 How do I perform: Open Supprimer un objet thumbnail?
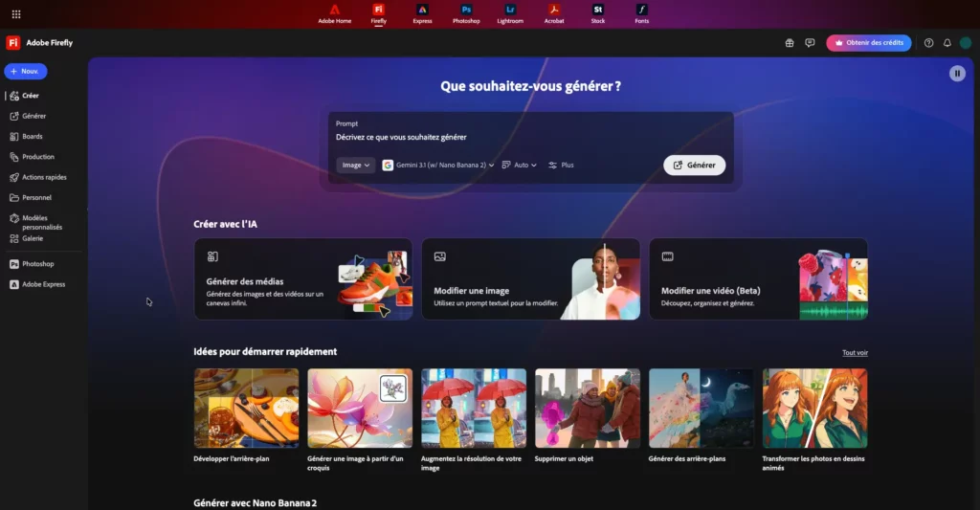pos(588,409)
